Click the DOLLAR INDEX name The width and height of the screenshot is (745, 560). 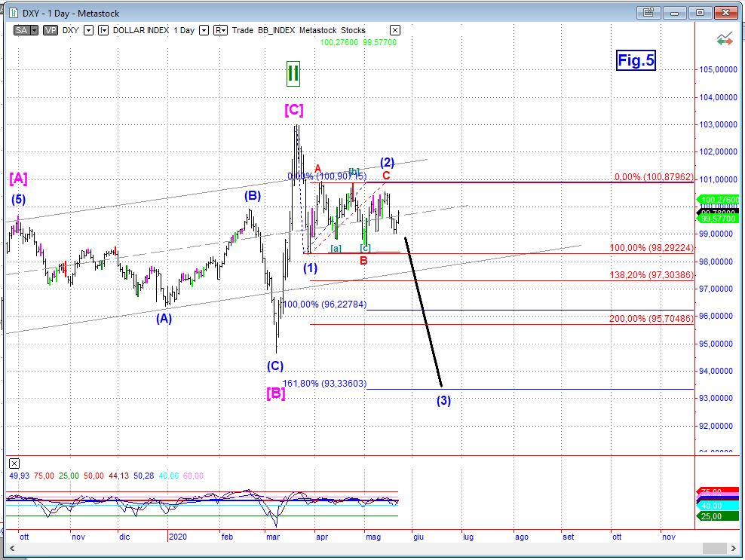pos(141,30)
